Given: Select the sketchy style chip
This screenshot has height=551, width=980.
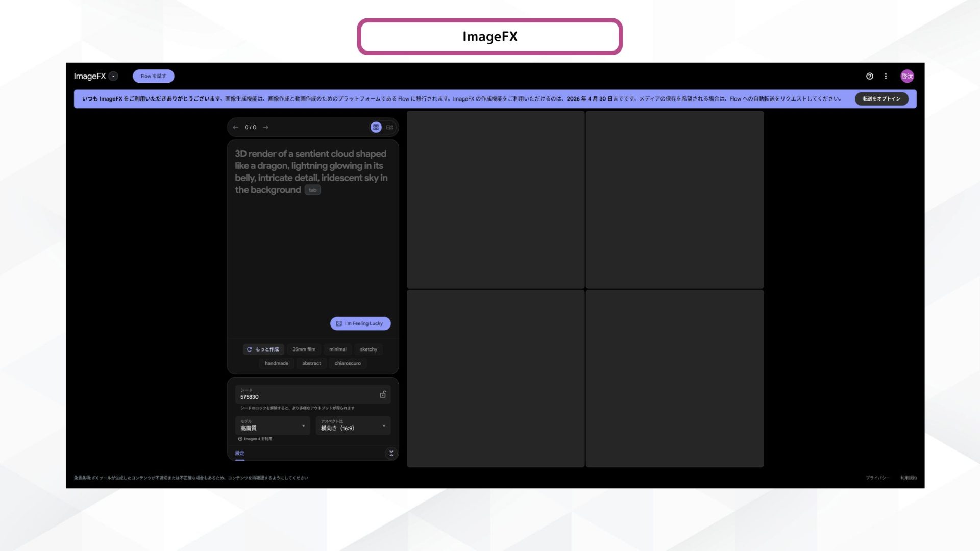Looking at the screenshot, I should (369, 349).
